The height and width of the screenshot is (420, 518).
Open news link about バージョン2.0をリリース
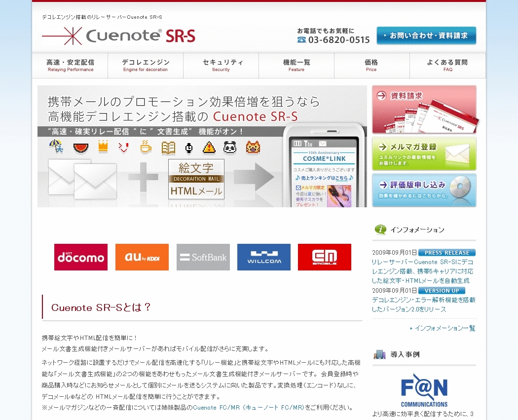point(423,305)
